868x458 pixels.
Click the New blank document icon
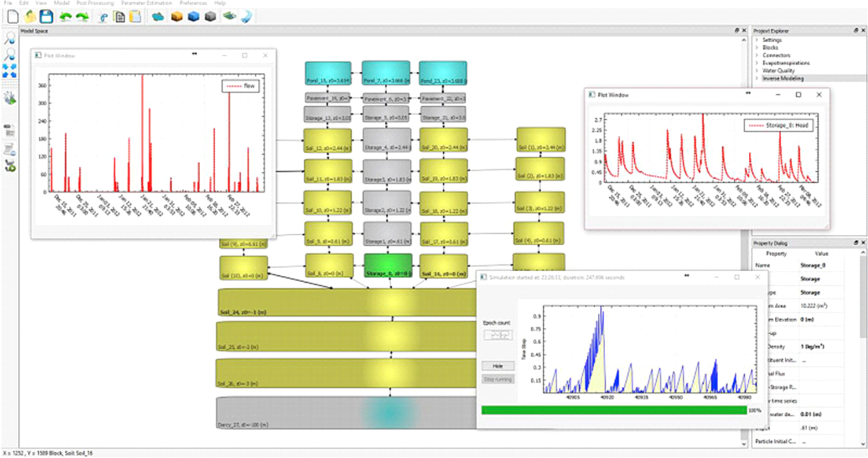pos(12,17)
